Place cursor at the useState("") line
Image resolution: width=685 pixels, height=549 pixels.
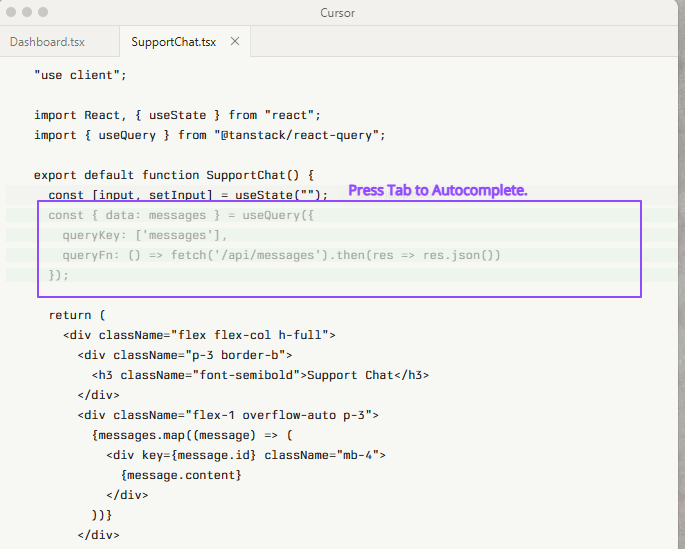coord(188,194)
